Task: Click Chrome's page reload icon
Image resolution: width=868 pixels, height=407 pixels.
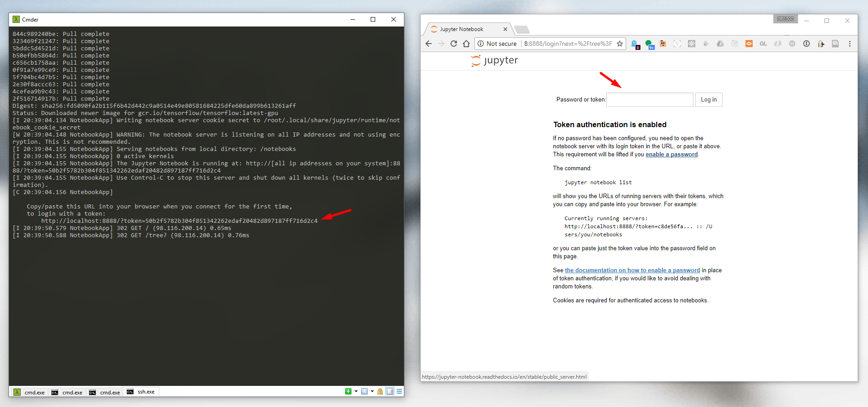Action: point(453,44)
